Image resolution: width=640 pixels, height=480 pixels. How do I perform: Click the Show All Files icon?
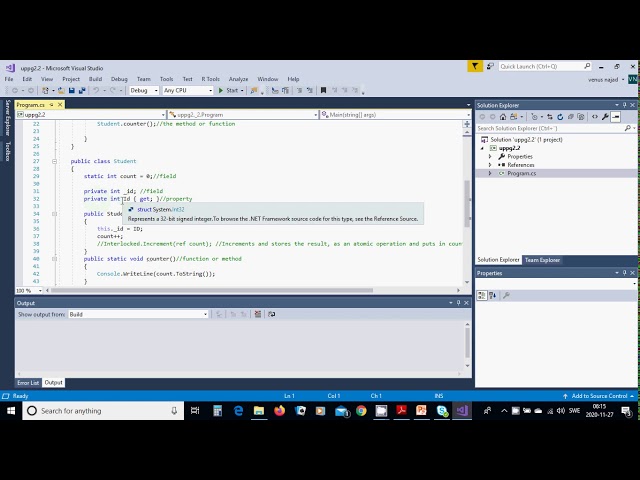pyautogui.click(x=581, y=117)
